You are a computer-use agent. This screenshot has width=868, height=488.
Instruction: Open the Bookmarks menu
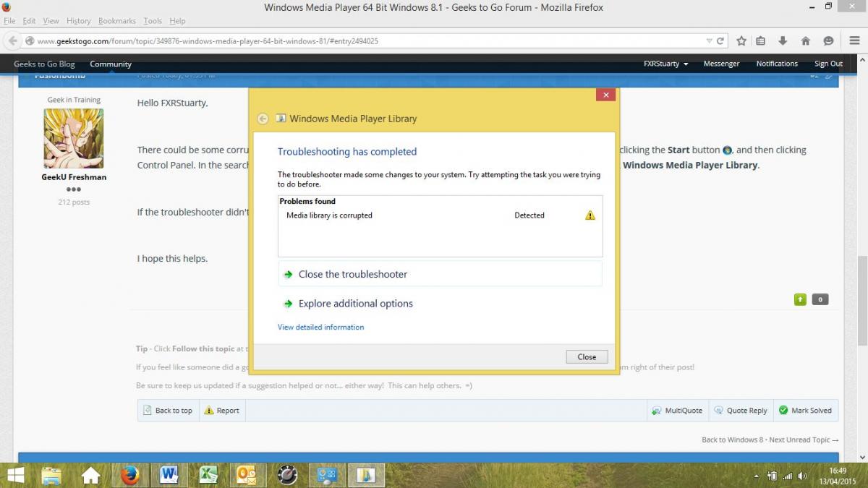click(117, 21)
